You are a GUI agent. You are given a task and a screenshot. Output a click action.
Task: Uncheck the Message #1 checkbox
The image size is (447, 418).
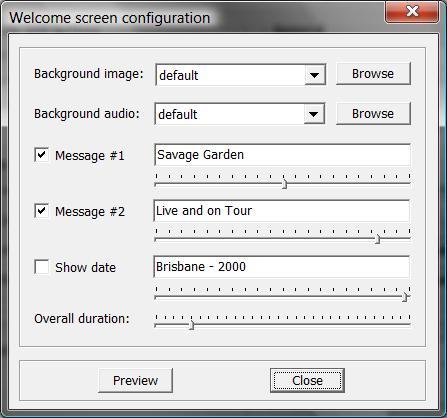point(42,155)
